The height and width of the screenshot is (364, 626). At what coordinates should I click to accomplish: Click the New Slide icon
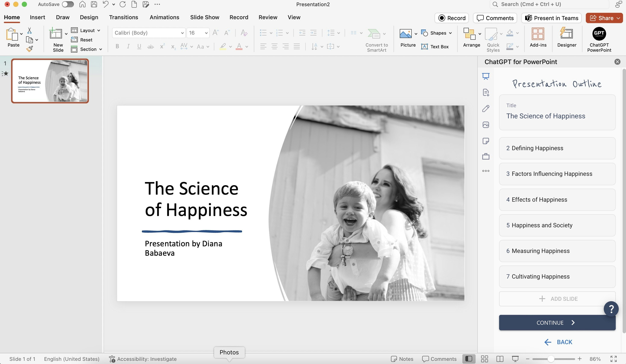point(56,33)
